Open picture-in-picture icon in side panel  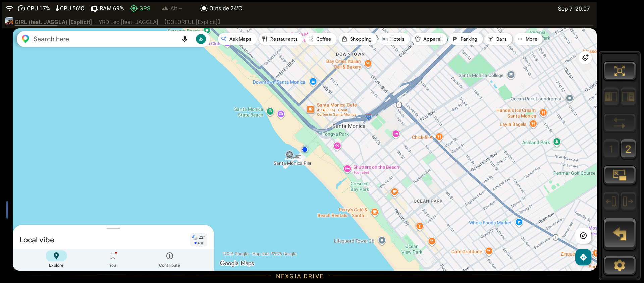[620, 175]
